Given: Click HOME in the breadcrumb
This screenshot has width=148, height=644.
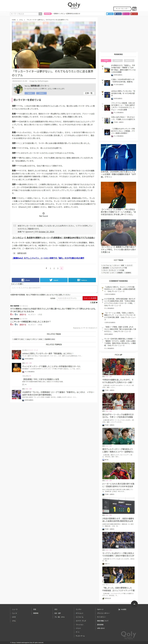Looking at the screenshot, I should [14, 20].
